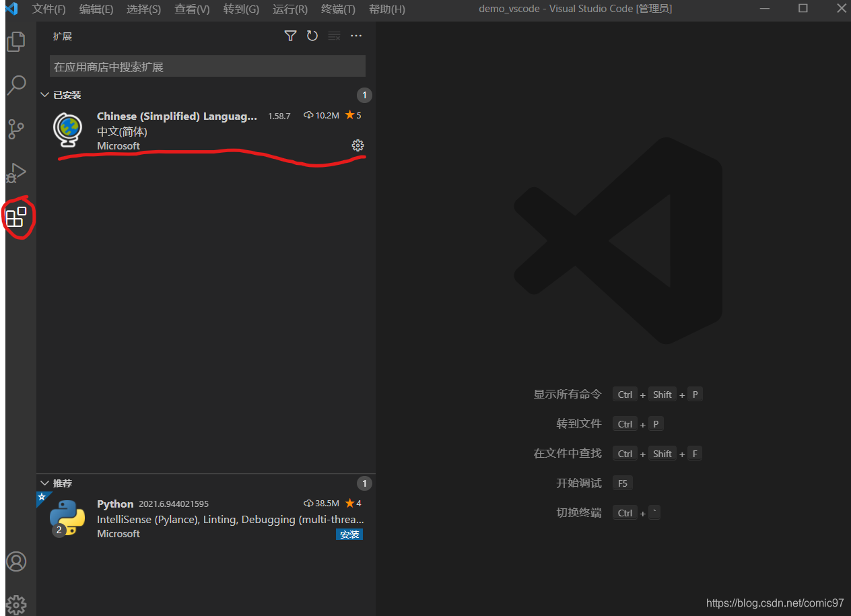
Task: Maximize the VS Code window
Action: click(x=803, y=9)
